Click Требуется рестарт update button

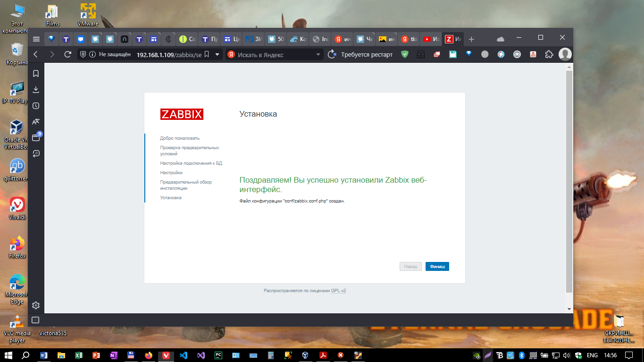pyautogui.click(x=360, y=55)
